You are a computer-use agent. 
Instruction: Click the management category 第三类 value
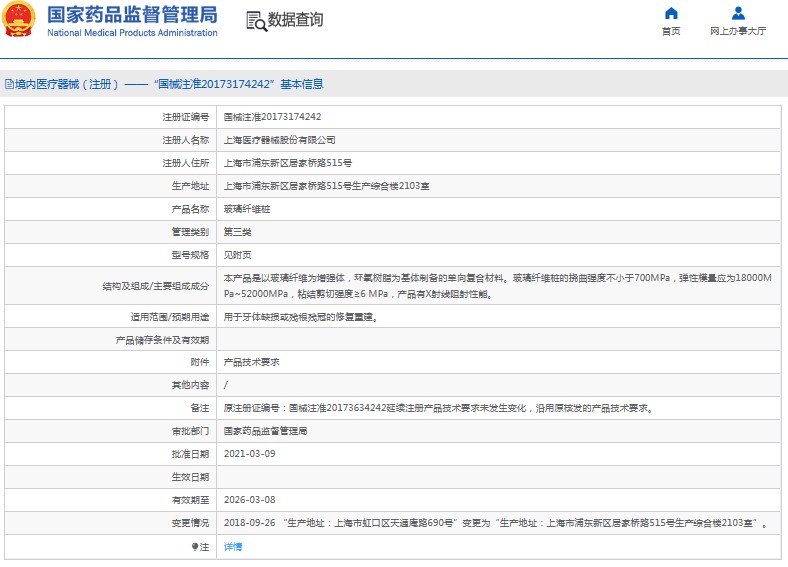[238, 232]
